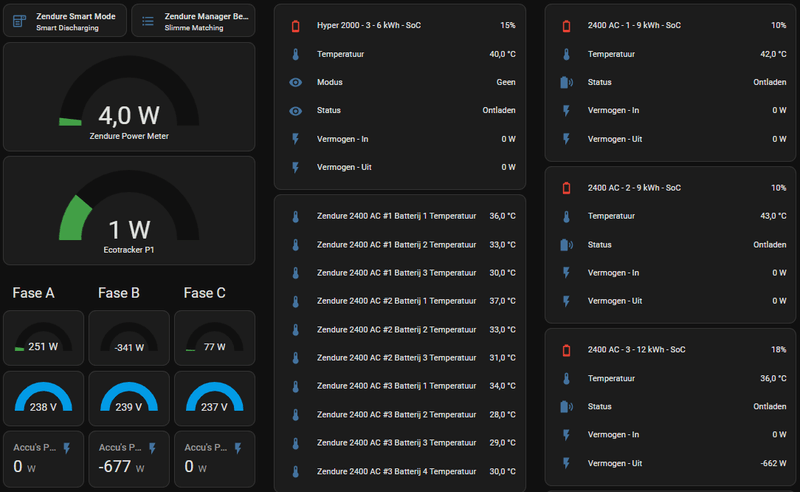Click the flash icon on Fase B Accu's tile
The width and height of the screenshot is (800, 492).
point(153,448)
